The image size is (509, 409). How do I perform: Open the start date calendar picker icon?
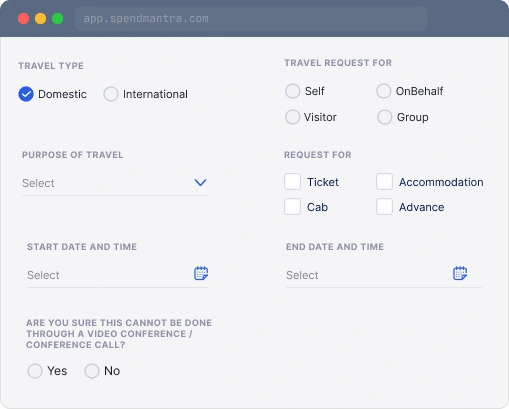pos(201,273)
